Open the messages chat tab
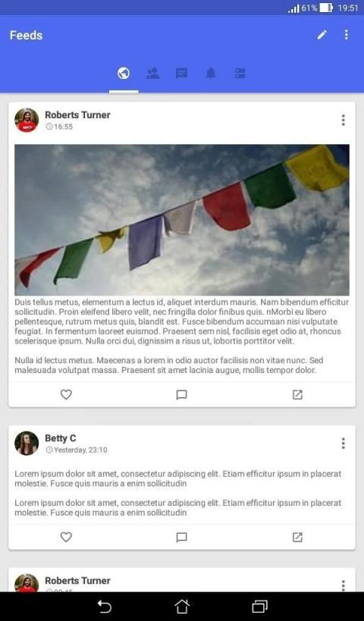This screenshot has height=621, width=364. pos(181,74)
